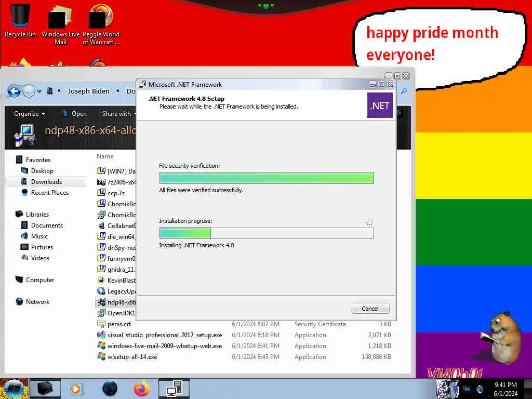This screenshot has width=532, height=399.
Task: Click Open in Explorer toolbar
Action: [74, 114]
